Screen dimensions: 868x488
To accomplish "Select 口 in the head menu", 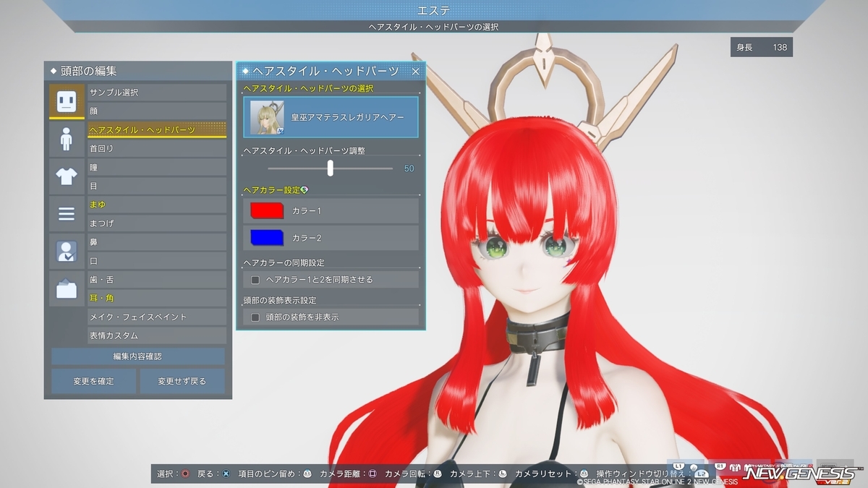I will [x=157, y=261].
